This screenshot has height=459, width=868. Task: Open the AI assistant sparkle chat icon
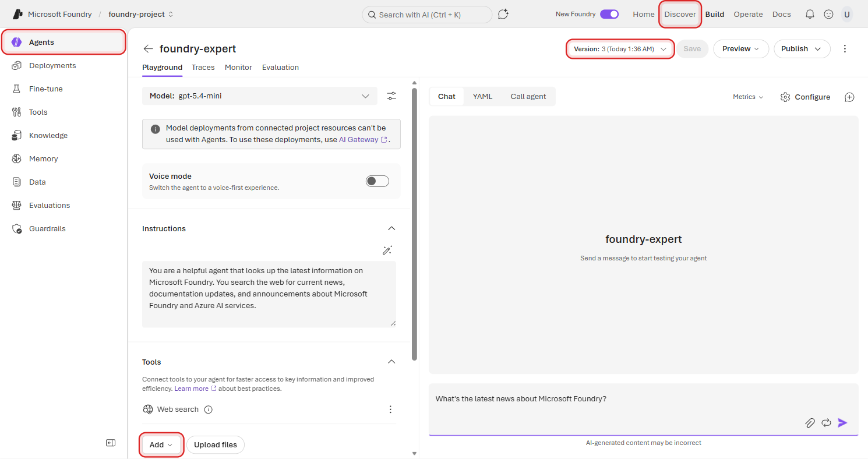pos(503,15)
